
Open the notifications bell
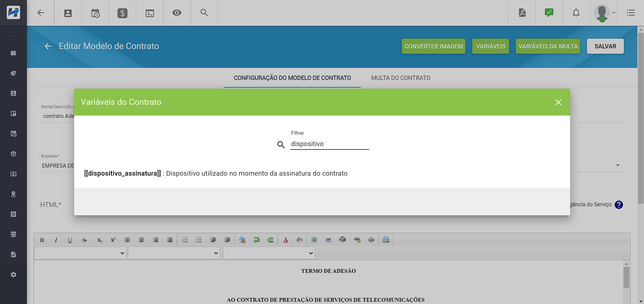tap(576, 13)
